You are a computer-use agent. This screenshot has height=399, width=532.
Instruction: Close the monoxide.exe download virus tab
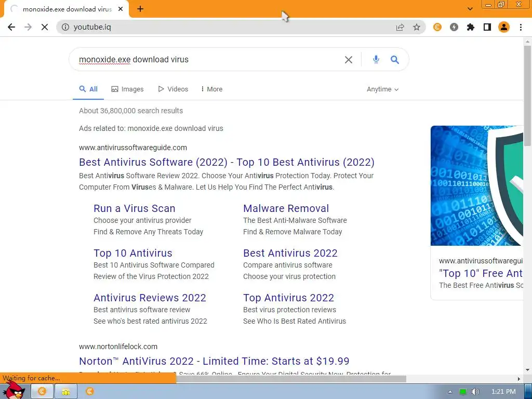(121, 9)
